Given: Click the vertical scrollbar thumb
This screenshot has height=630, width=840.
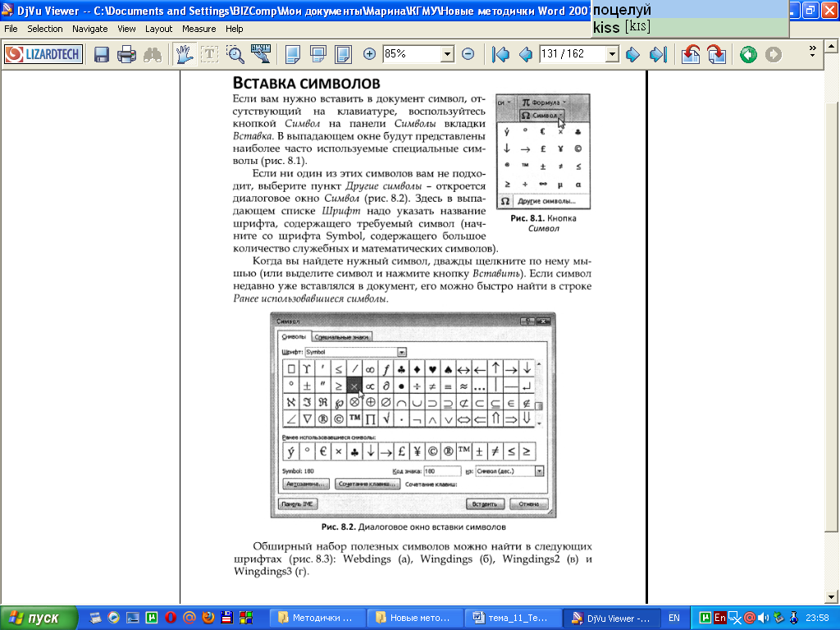Looking at the screenshot, I should point(832,316).
